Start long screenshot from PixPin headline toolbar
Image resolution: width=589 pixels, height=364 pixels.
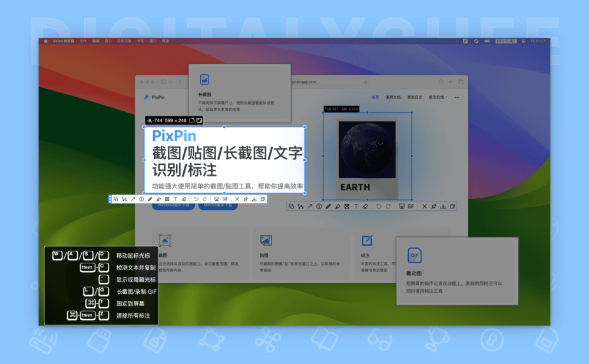tap(217, 199)
